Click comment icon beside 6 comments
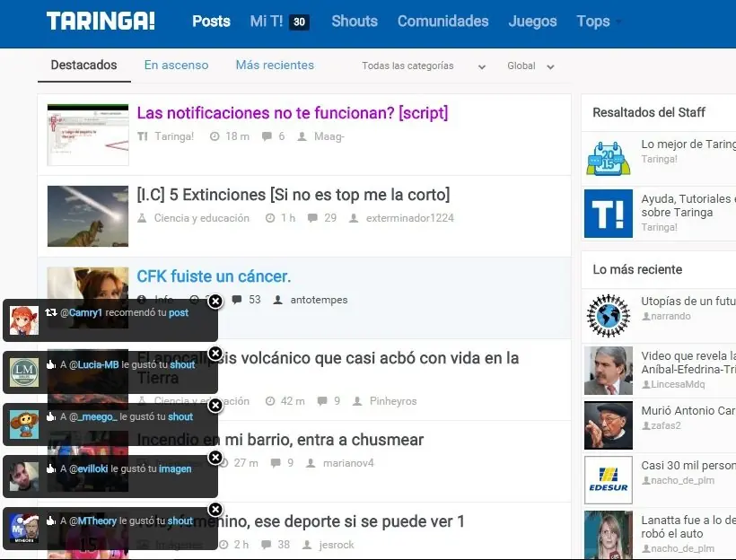 (267, 136)
